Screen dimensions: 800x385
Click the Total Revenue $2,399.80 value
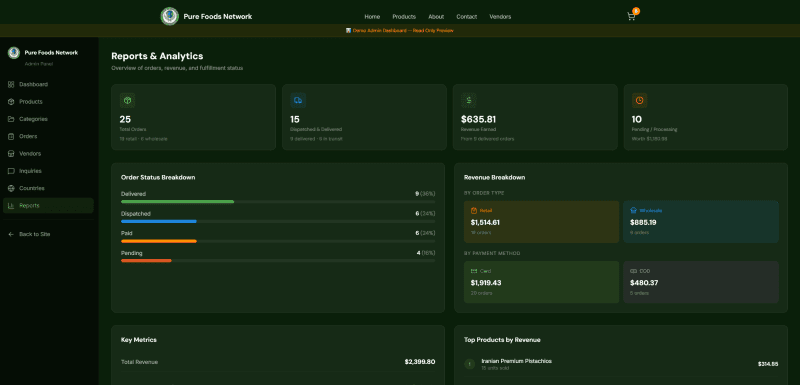[420, 362]
